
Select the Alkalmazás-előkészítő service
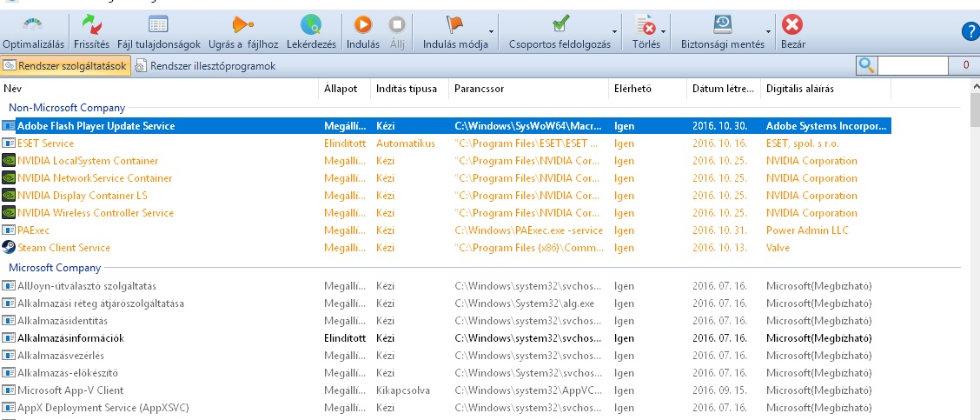click(68, 373)
